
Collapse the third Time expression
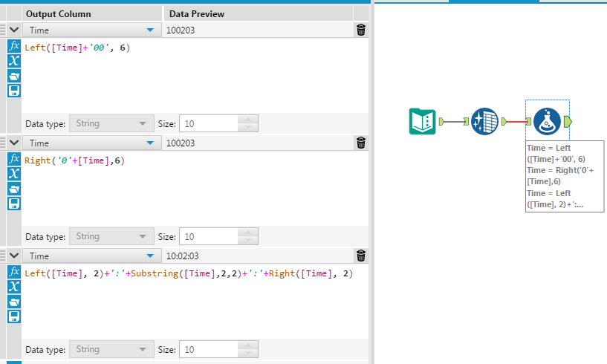[14, 256]
